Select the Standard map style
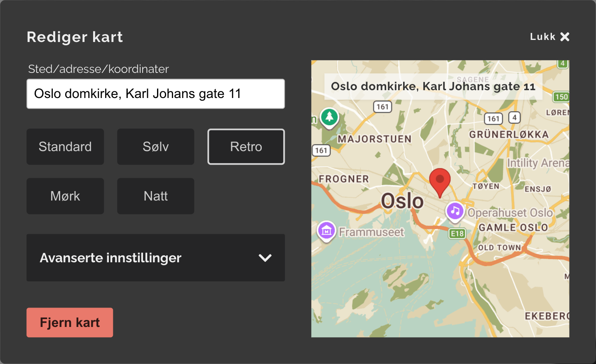The height and width of the screenshot is (364, 596). click(x=65, y=147)
